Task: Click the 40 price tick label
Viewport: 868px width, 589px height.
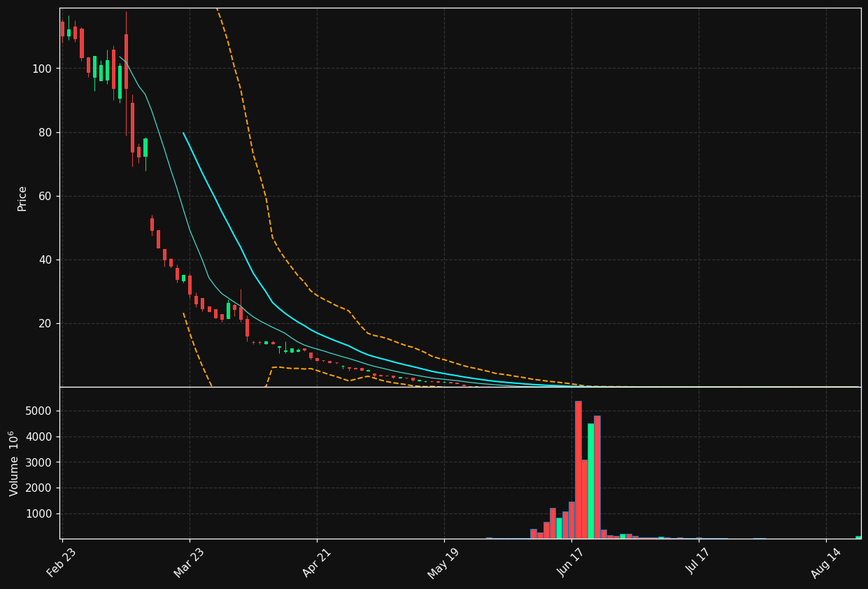Action: 46,260
